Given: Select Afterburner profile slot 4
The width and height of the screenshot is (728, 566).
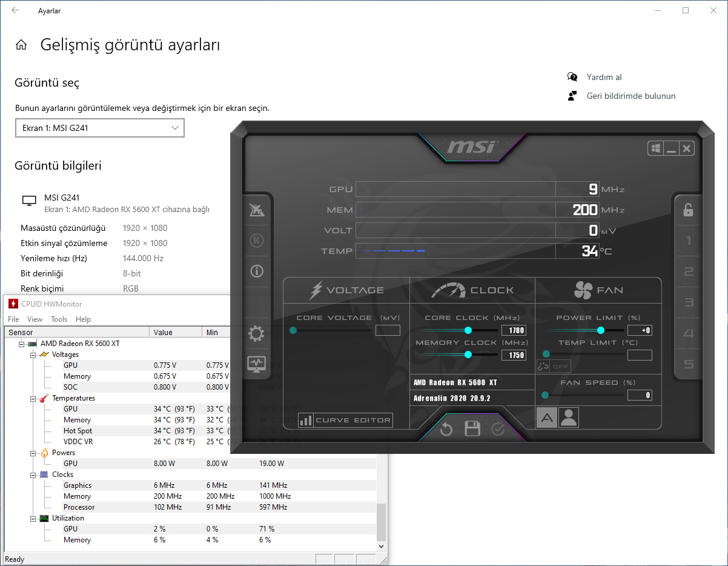Looking at the screenshot, I should click(688, 333).
